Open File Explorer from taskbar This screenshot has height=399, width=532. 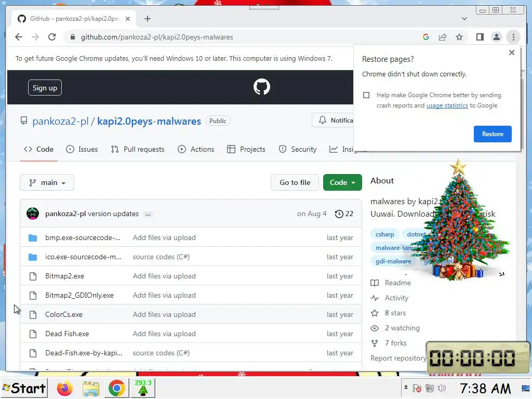pyautogui.click(x=90, y=389)
